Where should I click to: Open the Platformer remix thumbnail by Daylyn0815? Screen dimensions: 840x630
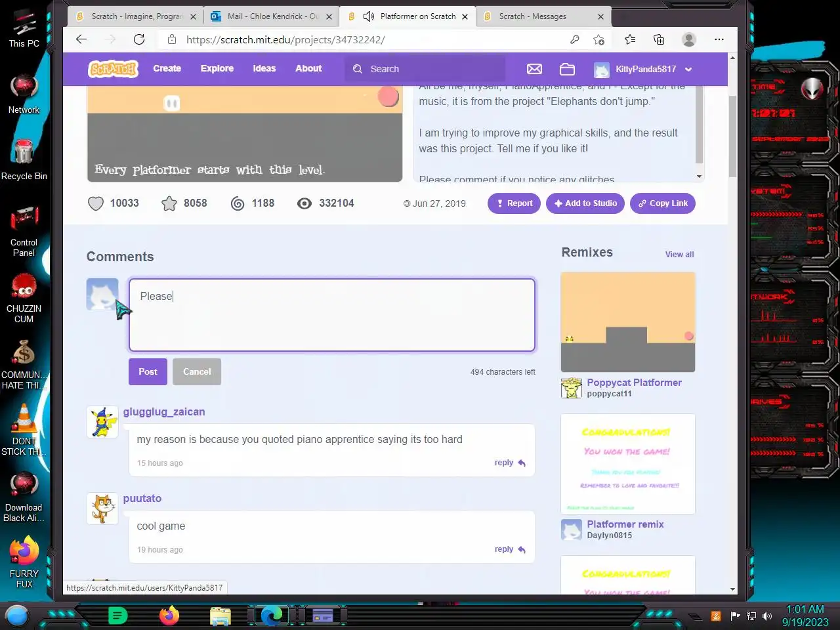628,464
